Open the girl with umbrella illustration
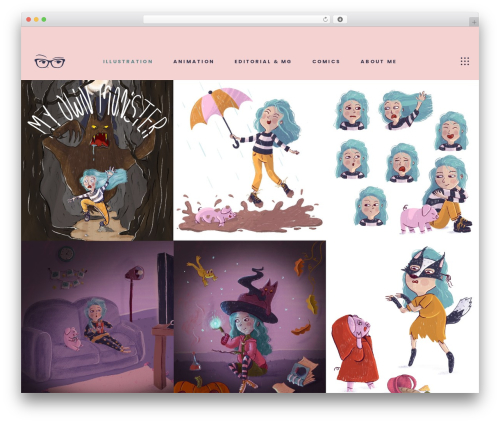Image resolution: width=500 pixels, height=423 pixels. pos(250,160)
